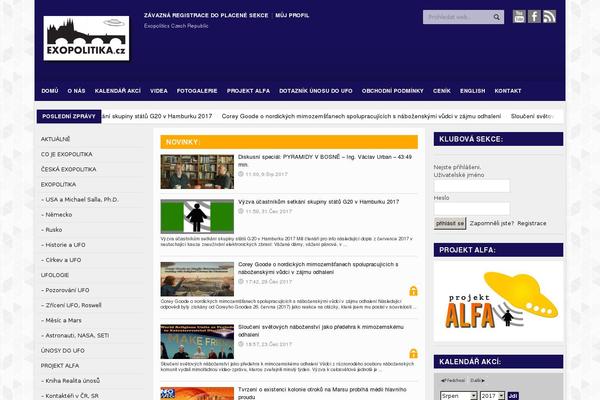Open the Mars colony article thumbnail
This screenshot has width=600, height=400.
coord(197,393)
